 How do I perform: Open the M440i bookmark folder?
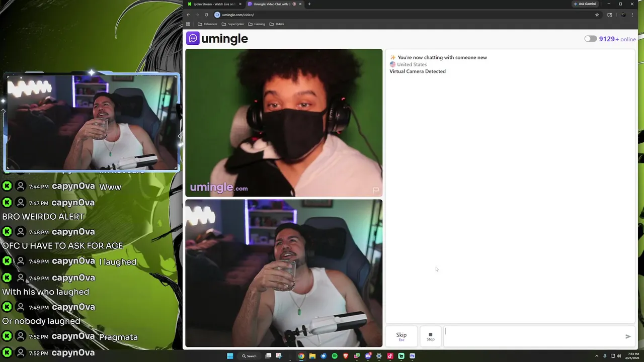click(x=277, y=24)
